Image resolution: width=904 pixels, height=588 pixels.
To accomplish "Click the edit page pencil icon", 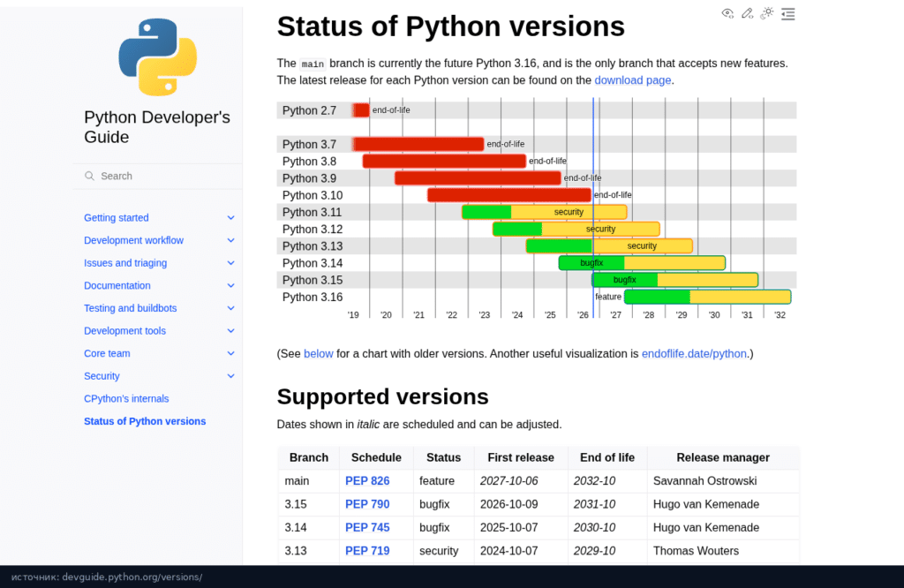I will tap(747, 13).
